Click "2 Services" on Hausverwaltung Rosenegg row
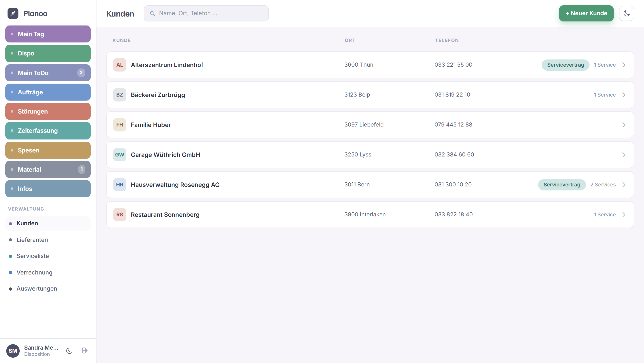644x363 pixels. (603, 185)
